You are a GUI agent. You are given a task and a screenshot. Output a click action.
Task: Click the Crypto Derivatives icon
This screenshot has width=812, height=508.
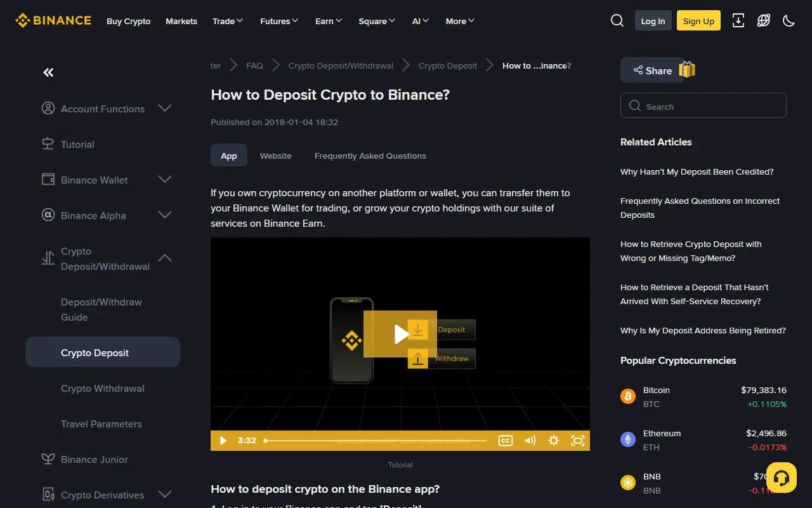(48, 495)
